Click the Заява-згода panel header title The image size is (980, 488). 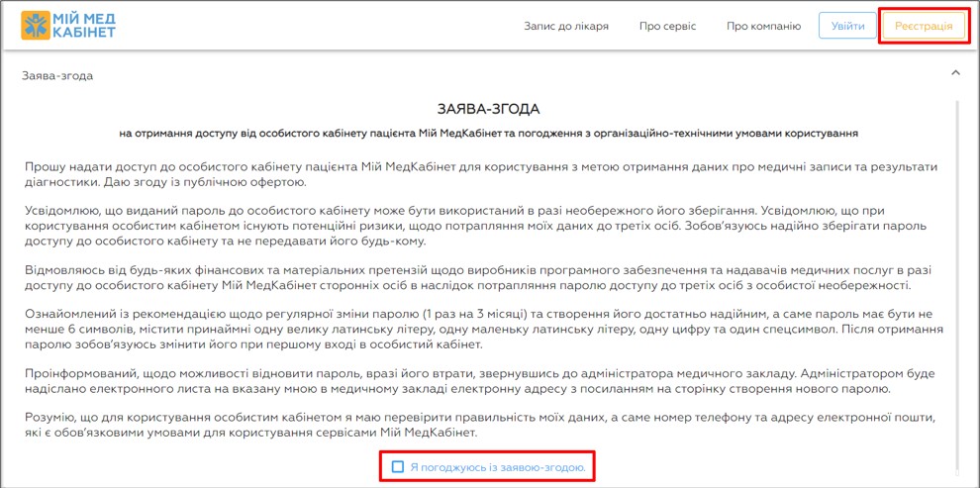click(x=57, y=75)
